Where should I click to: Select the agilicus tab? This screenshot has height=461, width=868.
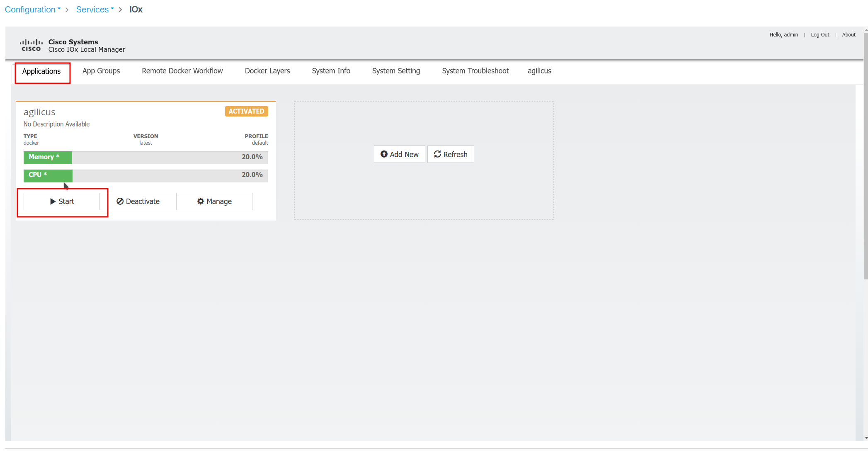[x=539, y=71]
